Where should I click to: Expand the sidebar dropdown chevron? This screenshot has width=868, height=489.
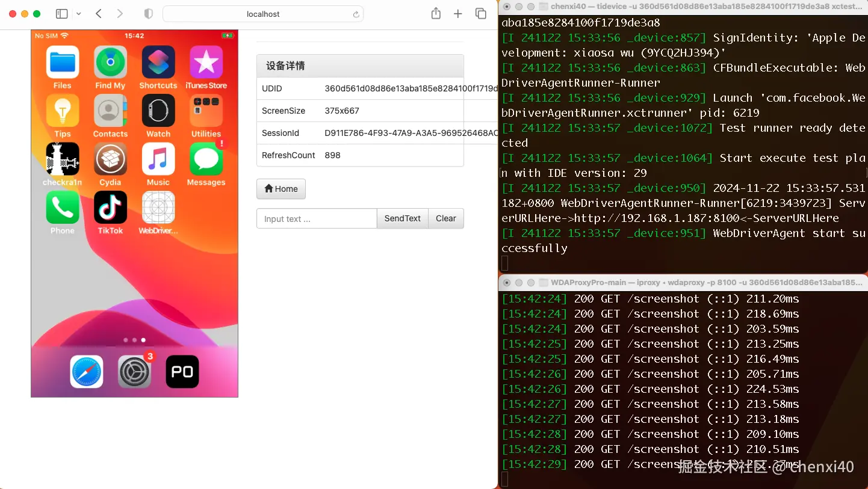(x=78, y=14)
